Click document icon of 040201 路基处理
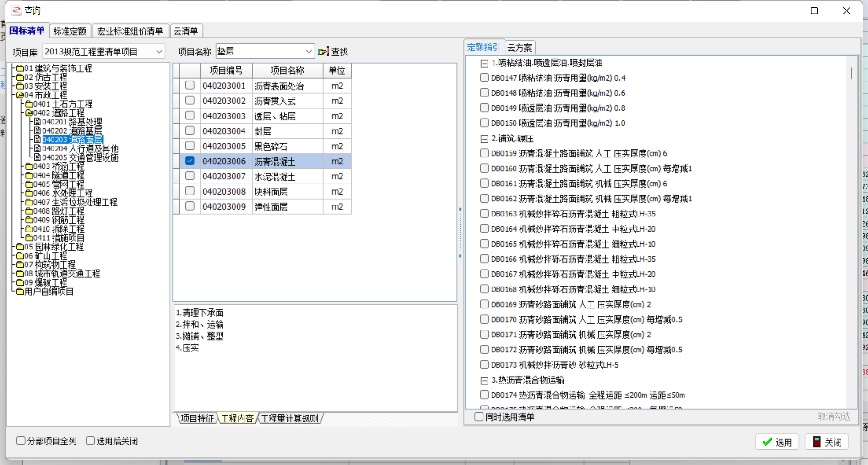Image resolution: width=868 pixels, height=465 pixels. pyautogui.click(x=38, y=122)
